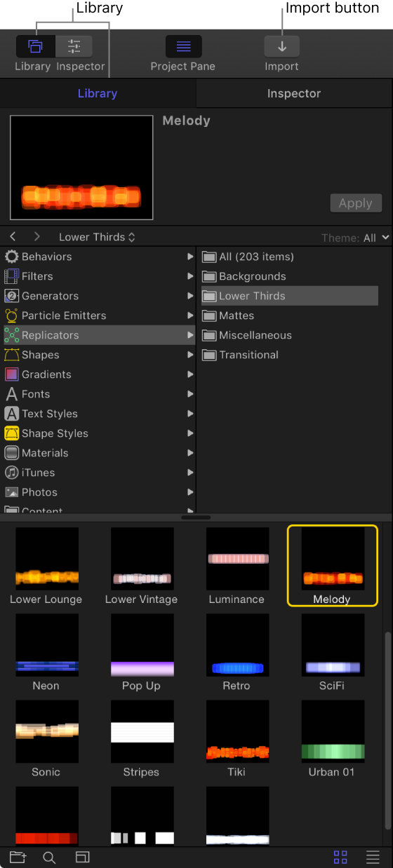The image size is (393, 868).
Task: Toggle the preview area icon
Action: point(83,857)
